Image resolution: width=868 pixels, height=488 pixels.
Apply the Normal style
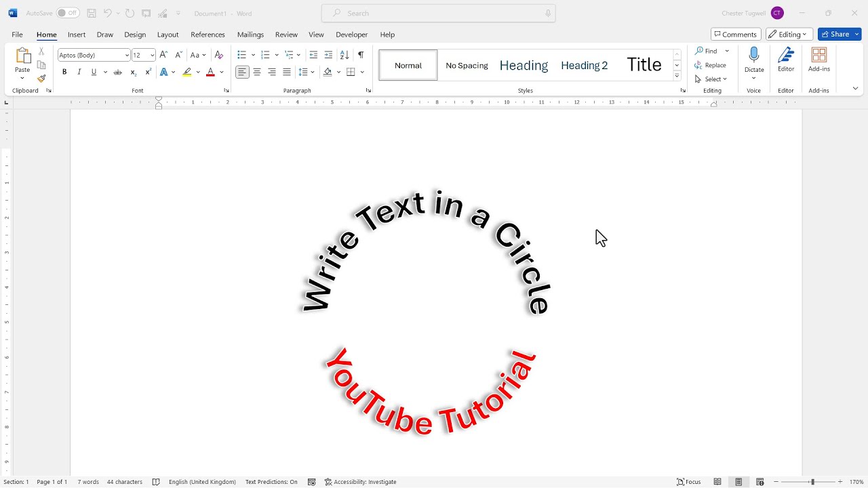408,65
